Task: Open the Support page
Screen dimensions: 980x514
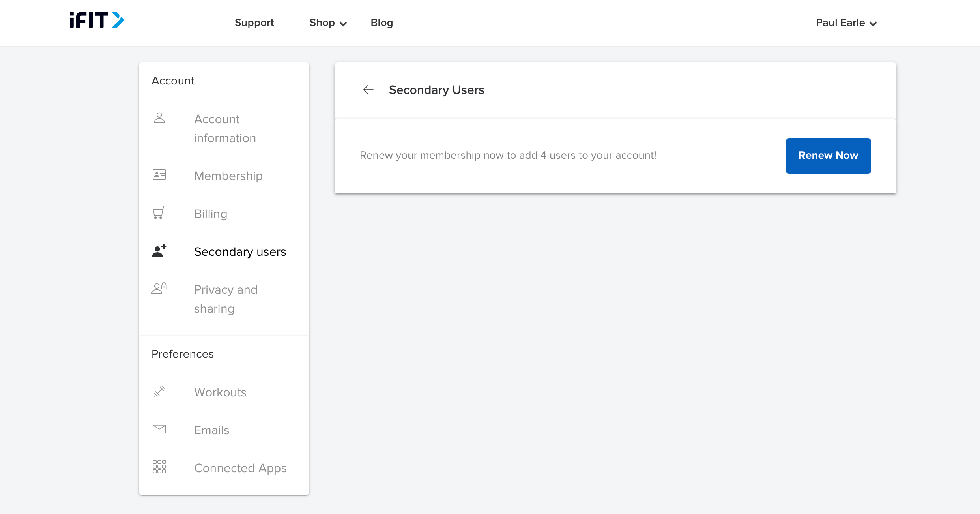Action: (254, 23)
